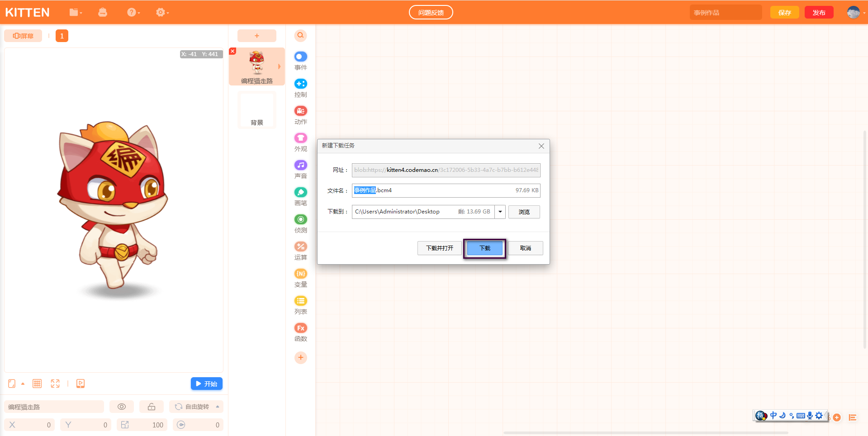
Task: Open the 动作 (Motion) block category
Action: click(x=301, y=115)
